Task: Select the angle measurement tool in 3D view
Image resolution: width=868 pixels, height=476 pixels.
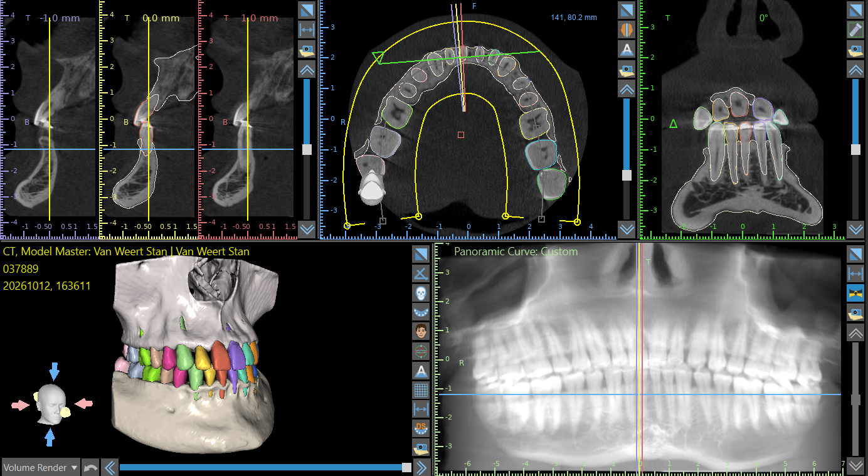Action: pos(421,273)
